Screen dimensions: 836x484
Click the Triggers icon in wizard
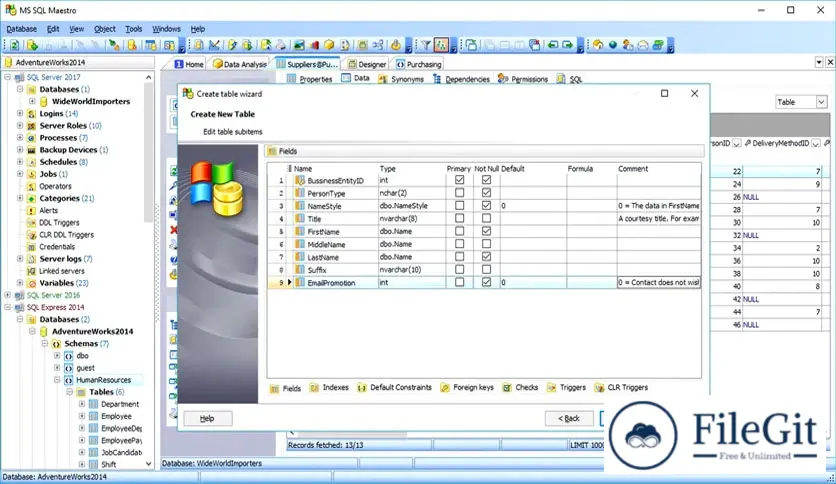click(551, 388)
